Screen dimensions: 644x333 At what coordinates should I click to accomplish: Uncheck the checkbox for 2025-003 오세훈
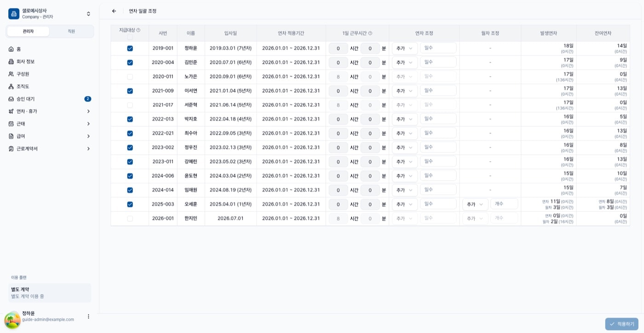pos(130,204)
